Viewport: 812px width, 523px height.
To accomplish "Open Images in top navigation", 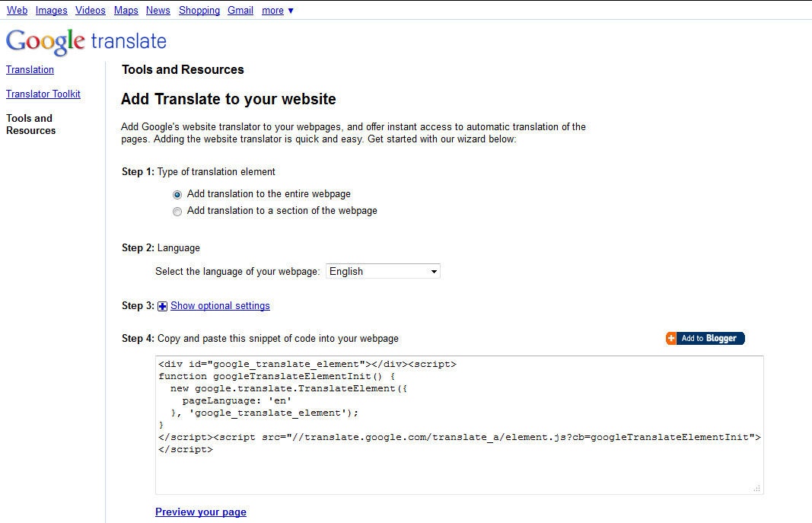I will (x=52, y=11).
